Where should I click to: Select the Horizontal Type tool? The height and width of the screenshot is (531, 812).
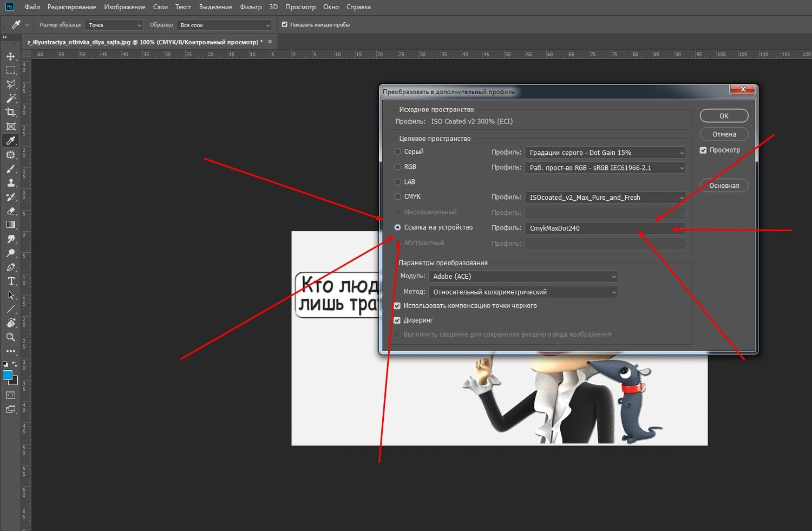point(11,281)
